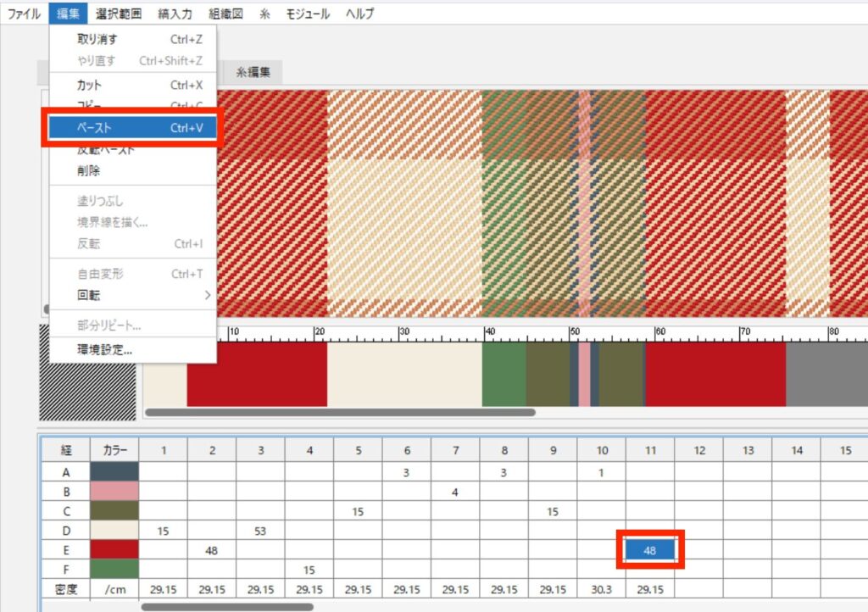Select the row D cell 15 in column 1

click(163, 531)
